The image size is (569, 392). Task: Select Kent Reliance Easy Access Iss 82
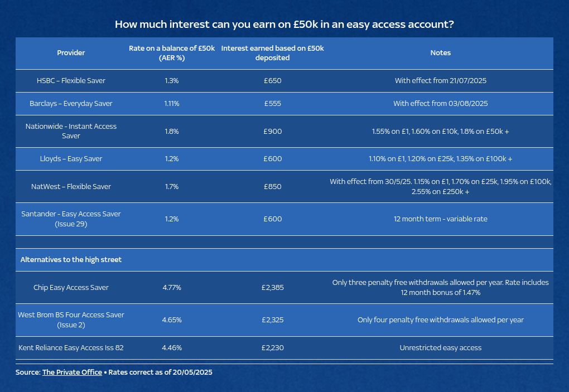pyautogui.click(x=71, y=348)
